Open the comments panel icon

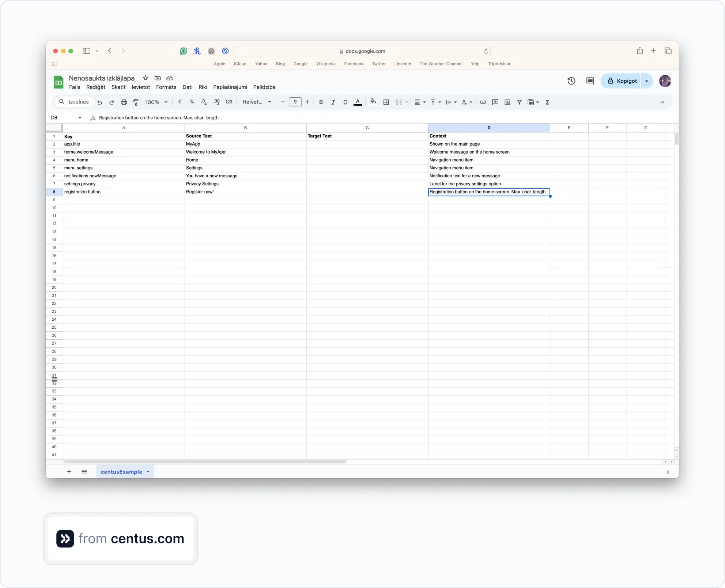click(x=590, y=81)
